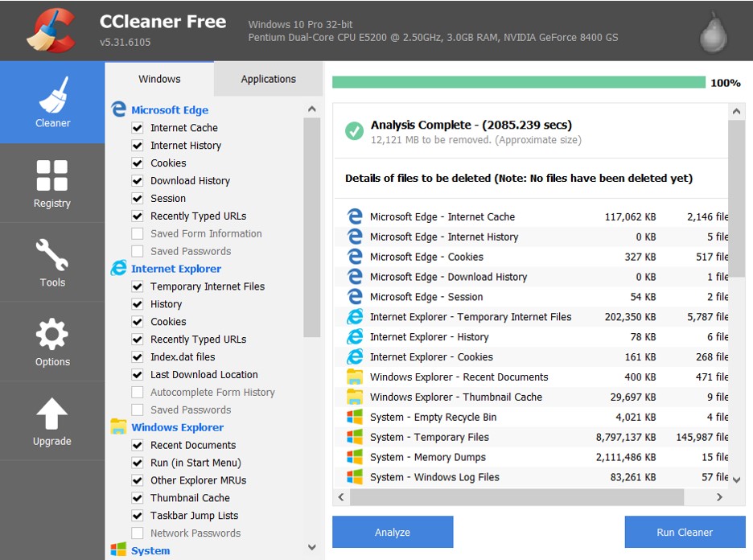753x560 pixels.
Task: Uncheck Edge Download History checkbox
Action: tap(138, 180)
